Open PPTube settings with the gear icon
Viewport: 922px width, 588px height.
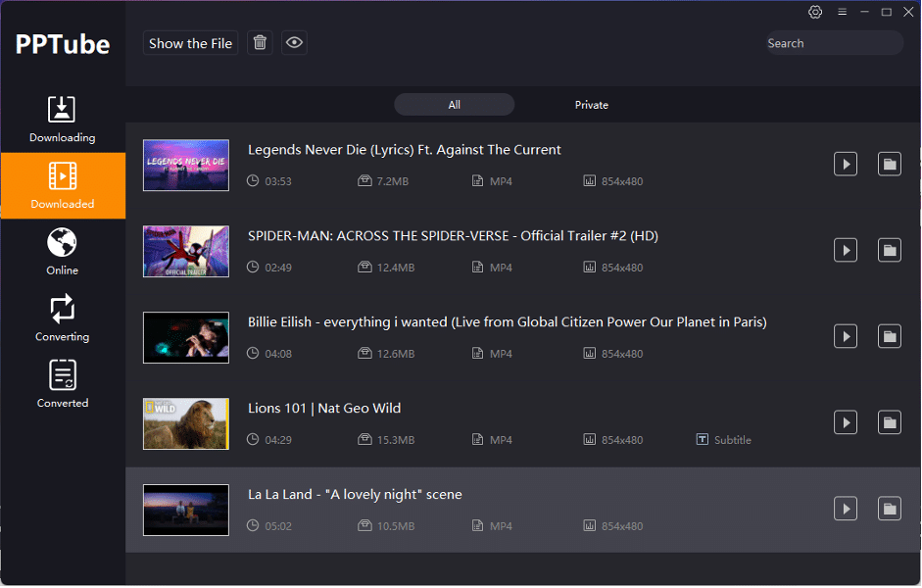[815, 12]
